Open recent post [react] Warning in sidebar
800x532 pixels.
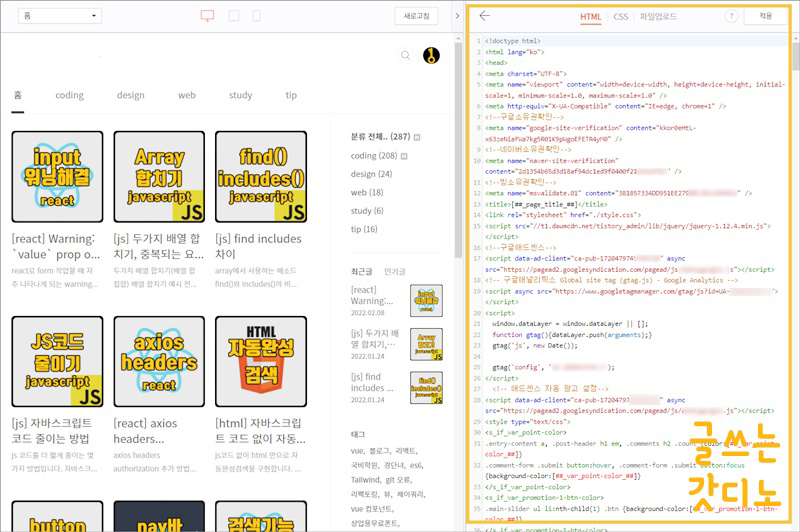pos(372,295)
